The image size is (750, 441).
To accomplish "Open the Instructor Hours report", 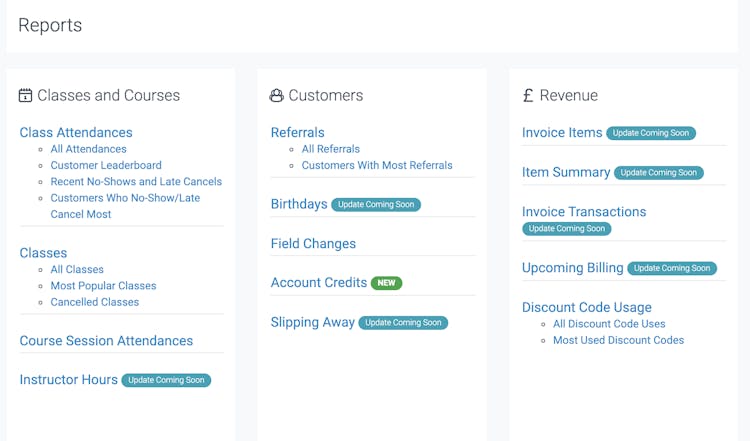I will coord(69,380).
